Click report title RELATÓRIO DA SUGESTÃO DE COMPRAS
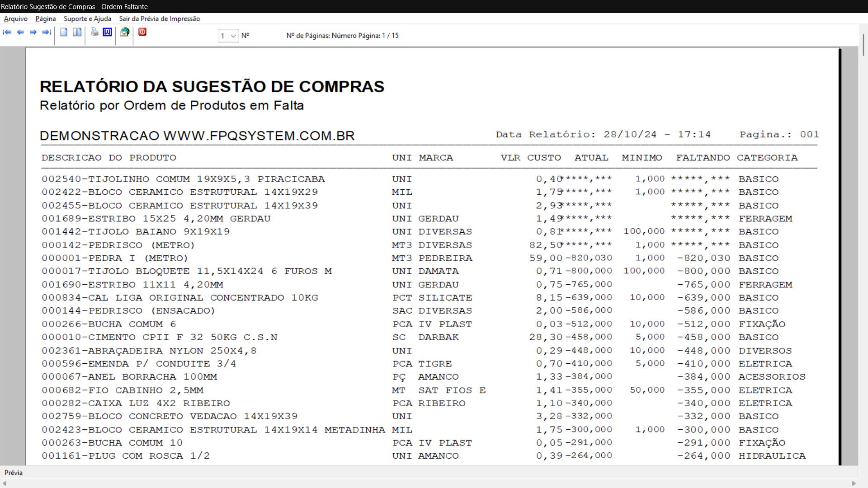The width and height of the screenshot is (868, 488). coord(212,86)
